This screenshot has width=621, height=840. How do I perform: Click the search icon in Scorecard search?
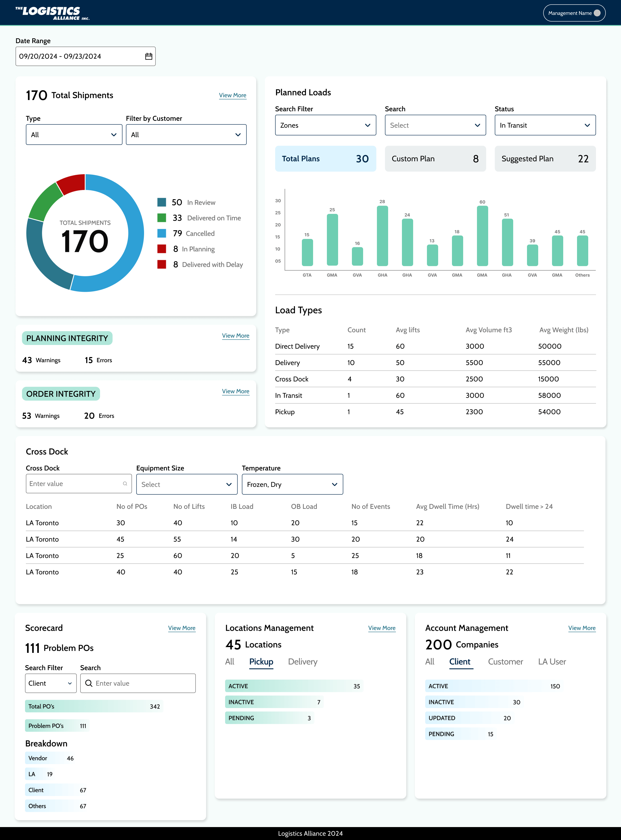[x=89, y=683]
